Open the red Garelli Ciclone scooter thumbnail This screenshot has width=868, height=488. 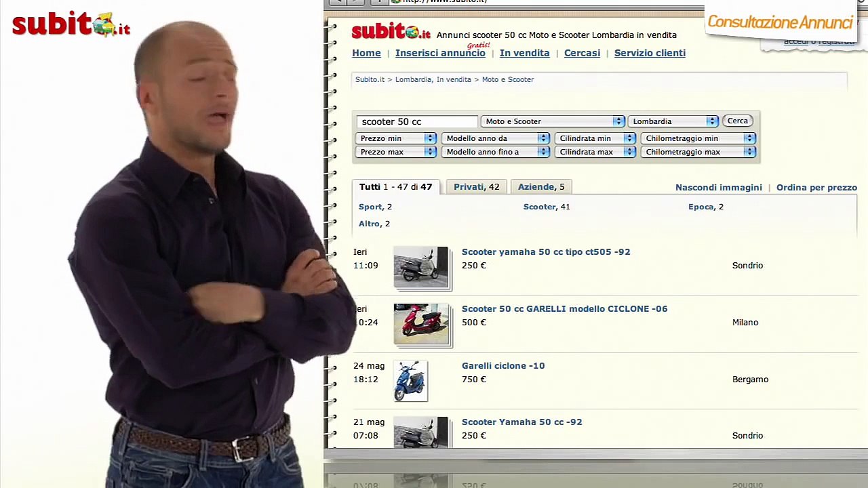point(421,325)
